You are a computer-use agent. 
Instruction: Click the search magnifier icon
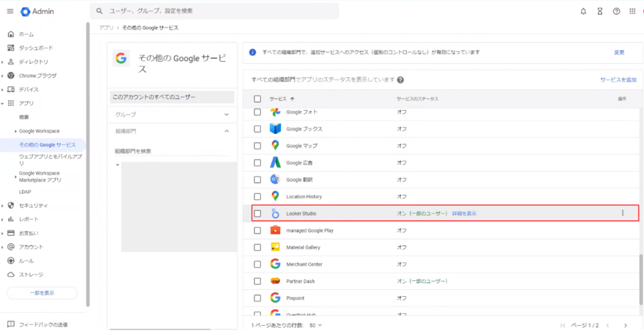[99, 11]
